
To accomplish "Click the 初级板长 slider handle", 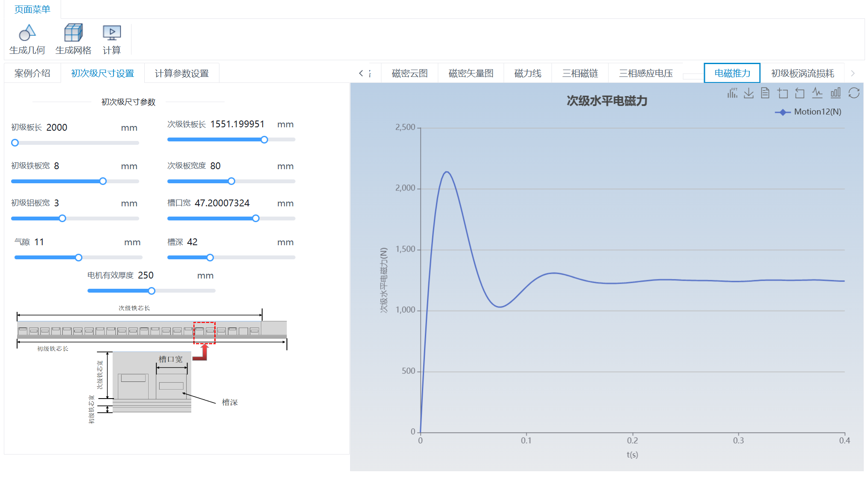I will (x=15, y=143).
